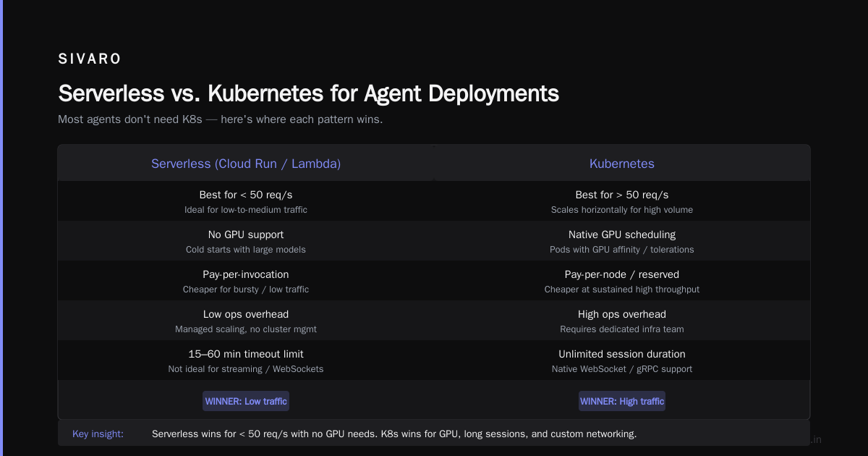Click 'Best for < 50 req/s' cell

pos(246,195)
